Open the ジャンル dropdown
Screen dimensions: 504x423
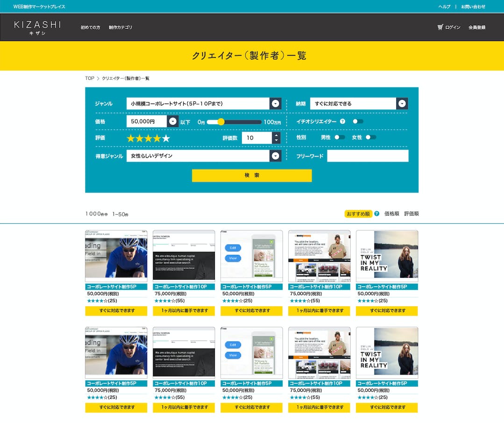click(x=276, y=104)
